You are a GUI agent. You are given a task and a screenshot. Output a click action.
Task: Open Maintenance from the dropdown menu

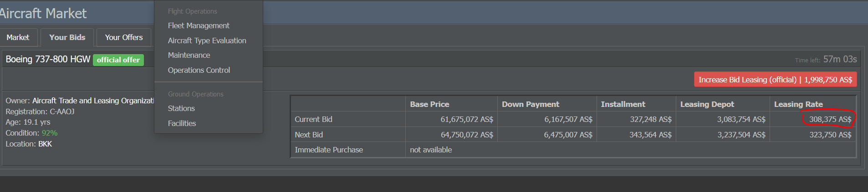[189, 55]
